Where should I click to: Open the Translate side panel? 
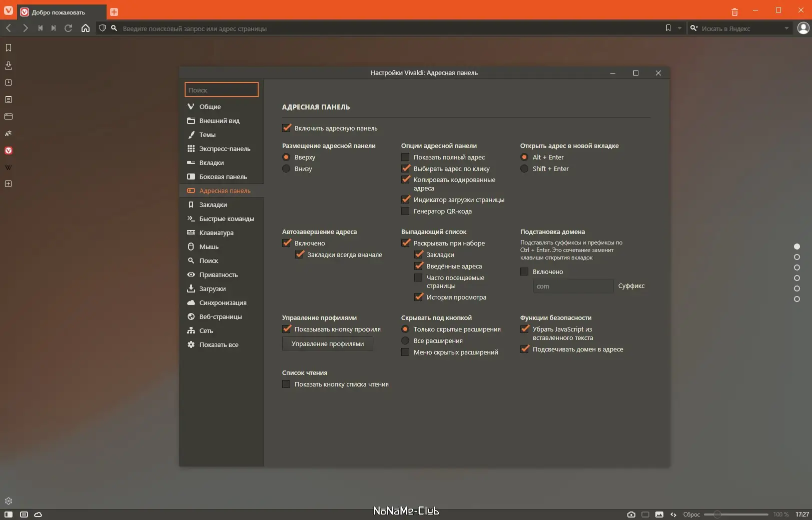[9, 133]
